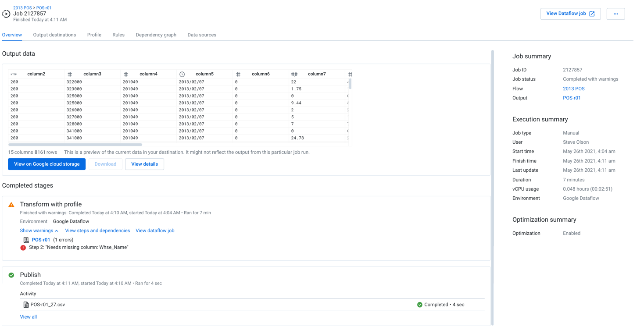This screenshot has width=644, height=330.
Task: Click the decimal type icon for column7
Action: [x=294, y=75]
